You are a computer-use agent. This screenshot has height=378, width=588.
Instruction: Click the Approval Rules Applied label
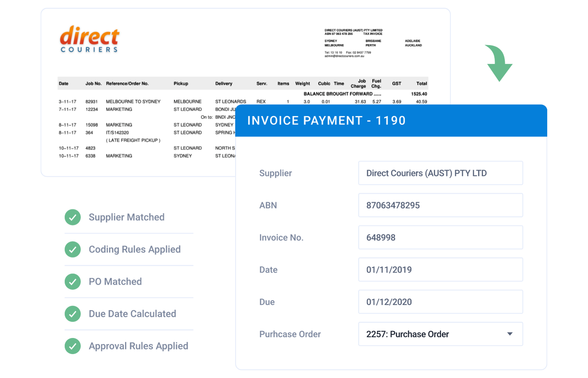(138, 346)
